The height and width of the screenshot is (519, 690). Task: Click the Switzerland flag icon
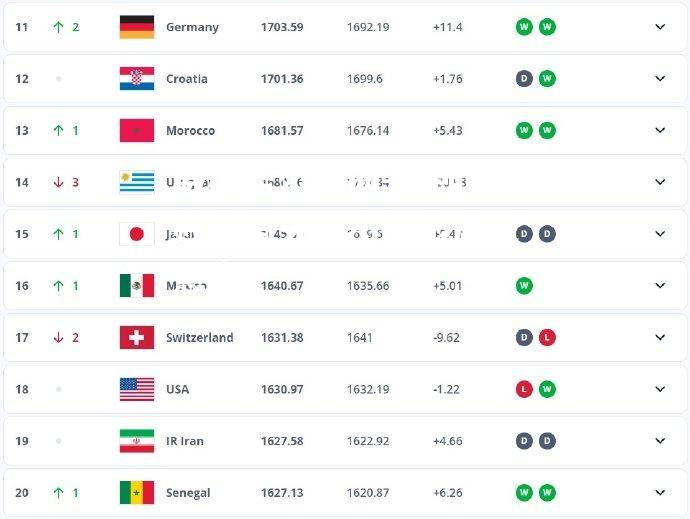pos(137,338)
